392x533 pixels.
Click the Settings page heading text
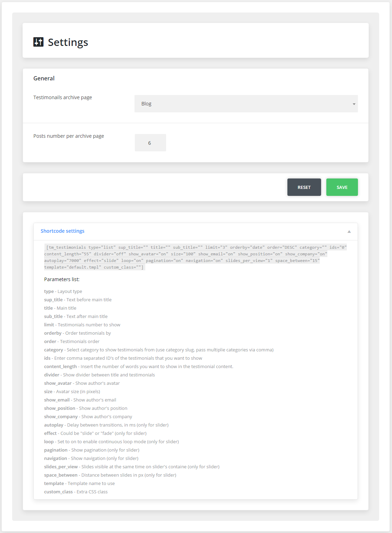(68, 42)
